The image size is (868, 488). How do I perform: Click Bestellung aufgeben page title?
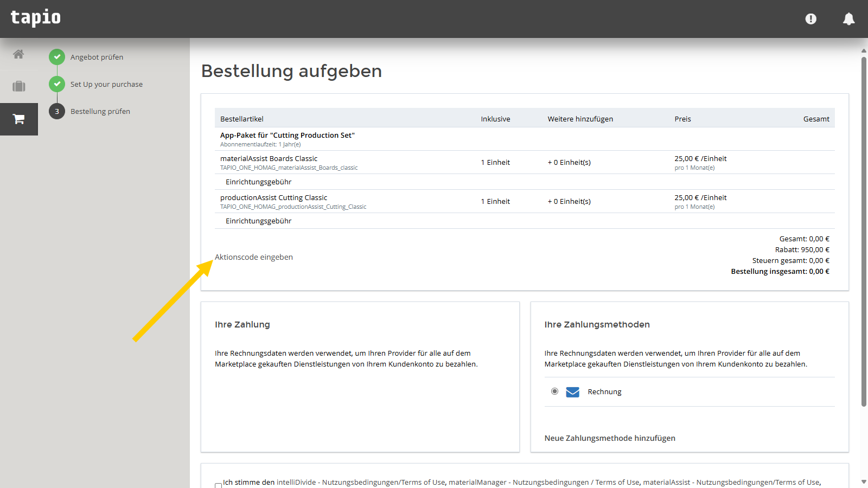(291, 71)
